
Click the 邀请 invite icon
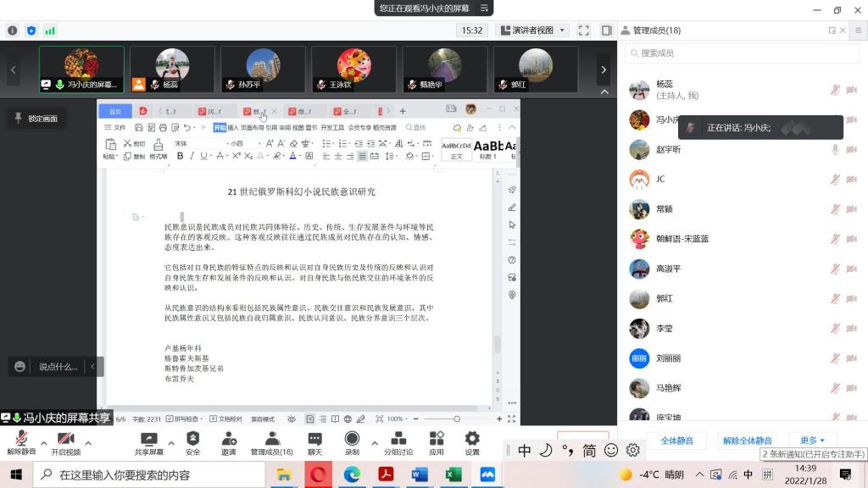(229, 439)
